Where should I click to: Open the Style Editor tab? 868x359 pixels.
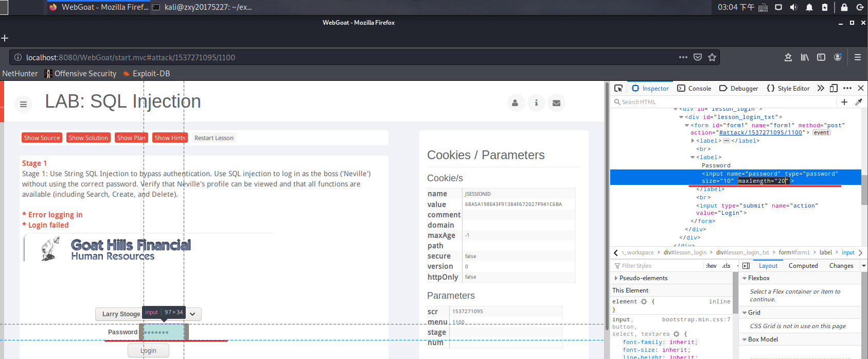788,88
